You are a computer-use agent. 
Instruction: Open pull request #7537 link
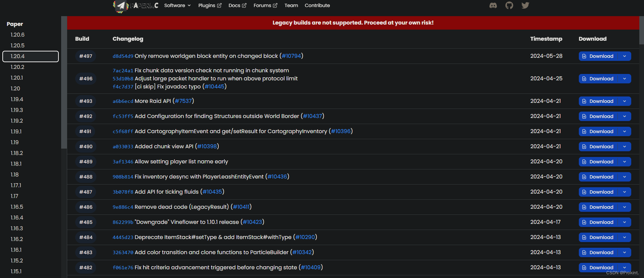(x=183, y=101)
